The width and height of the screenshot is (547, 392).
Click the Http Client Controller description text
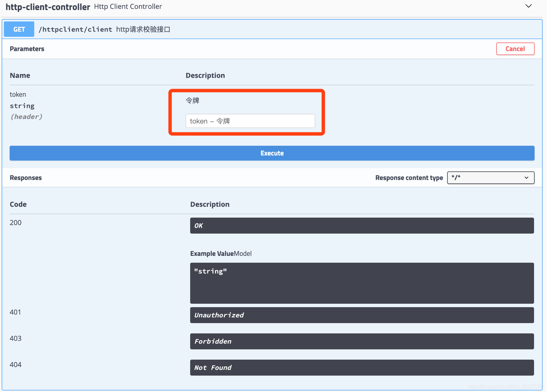(x=128, y=6)
